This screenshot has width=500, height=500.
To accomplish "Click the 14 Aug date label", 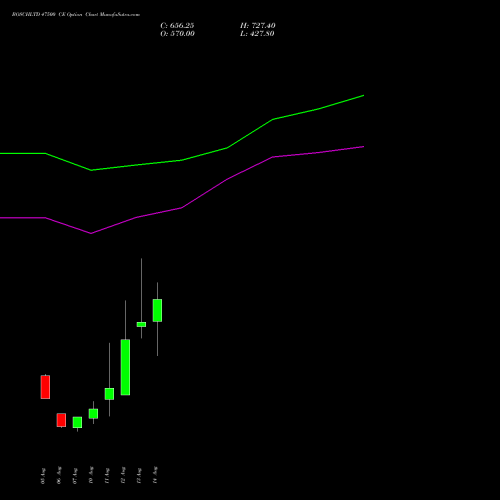I will pos(155,475).
